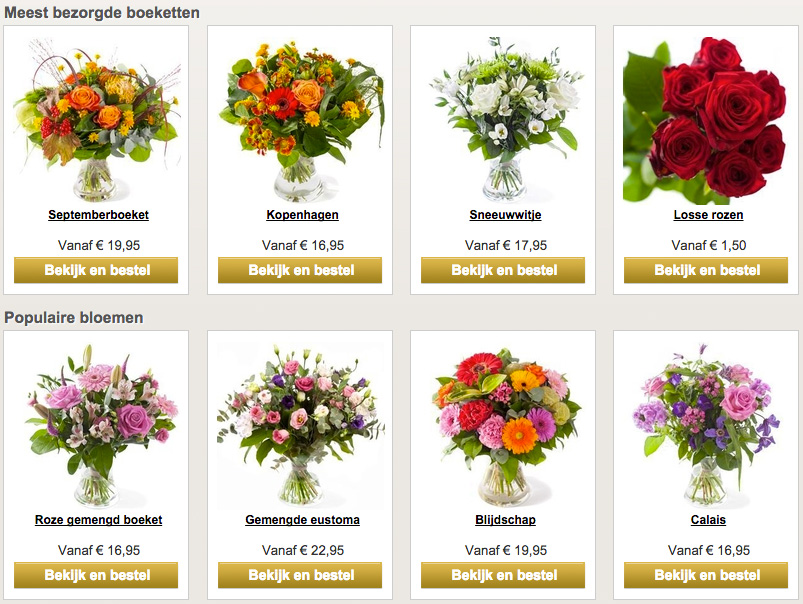Viewport: 803px width, 604px height.
Task: View the Gemengde eustoma bouquet picture
Action: 300,425
